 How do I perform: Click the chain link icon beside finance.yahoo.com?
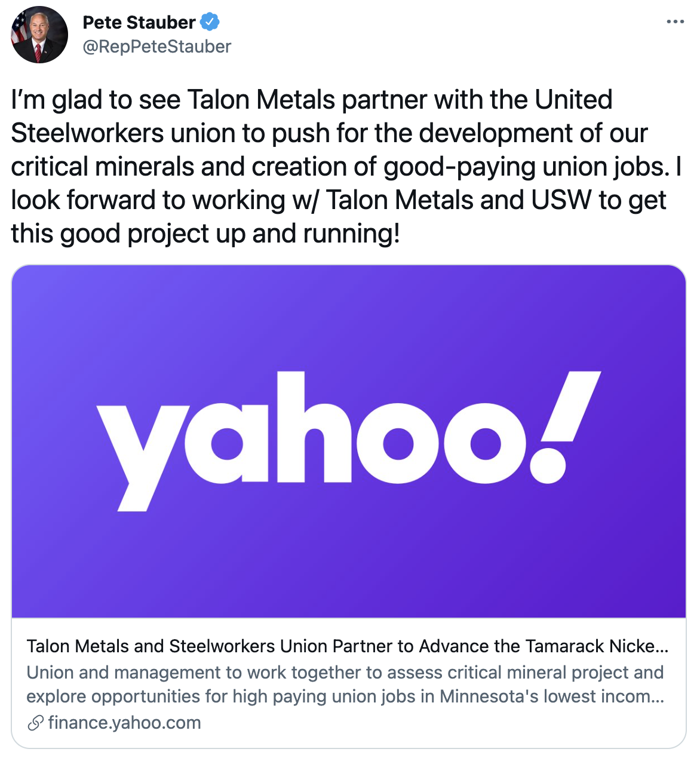[x=35, y=723]
